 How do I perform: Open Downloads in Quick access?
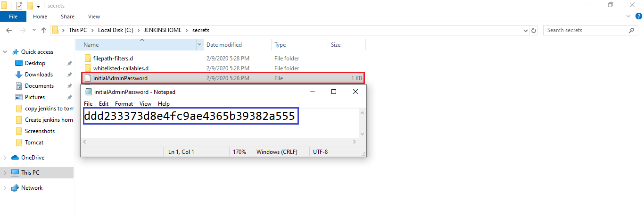(x=39, y=75)
